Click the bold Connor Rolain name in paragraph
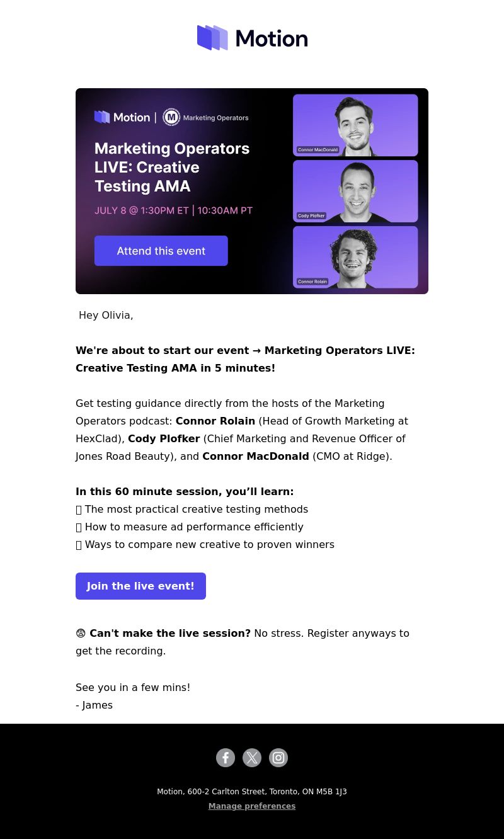The image size is (504, 839). point(215,421)
